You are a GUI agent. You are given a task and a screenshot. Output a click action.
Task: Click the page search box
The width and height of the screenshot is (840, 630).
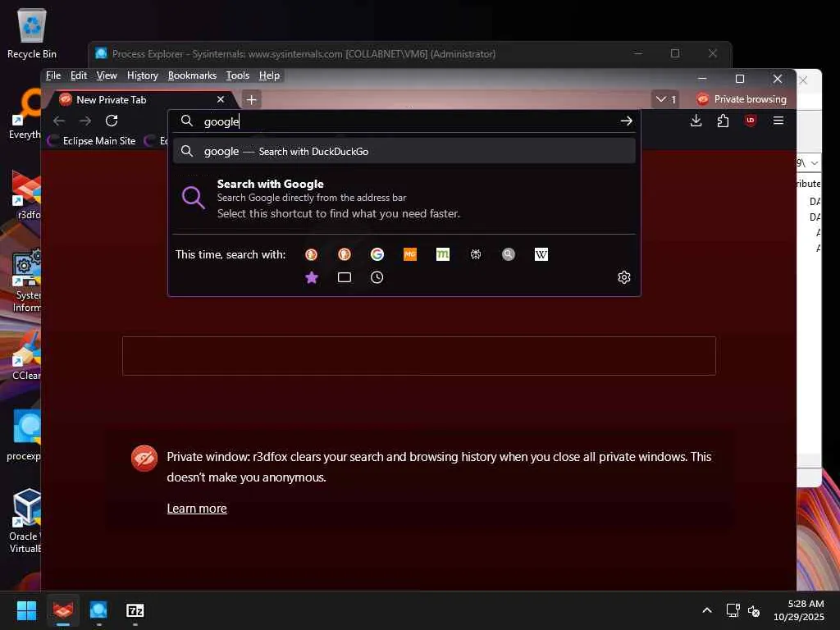[419, 356]
